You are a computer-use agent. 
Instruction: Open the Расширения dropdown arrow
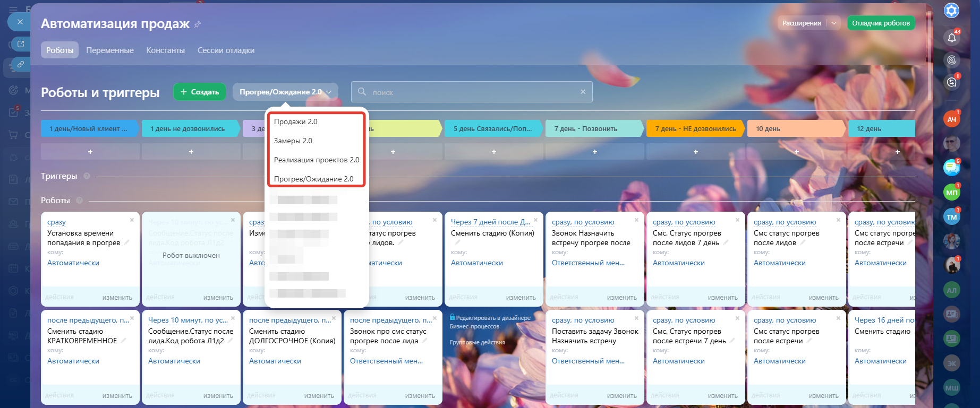(834, 23)
